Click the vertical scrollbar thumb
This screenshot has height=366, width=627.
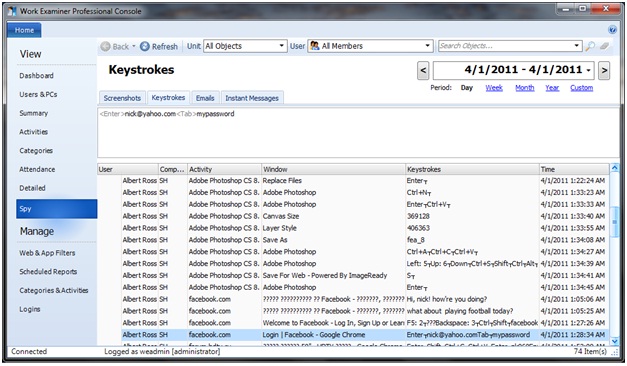(615, 222)
